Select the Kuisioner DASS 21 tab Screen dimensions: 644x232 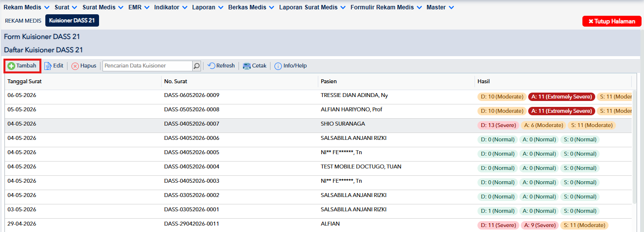(72, 21)
